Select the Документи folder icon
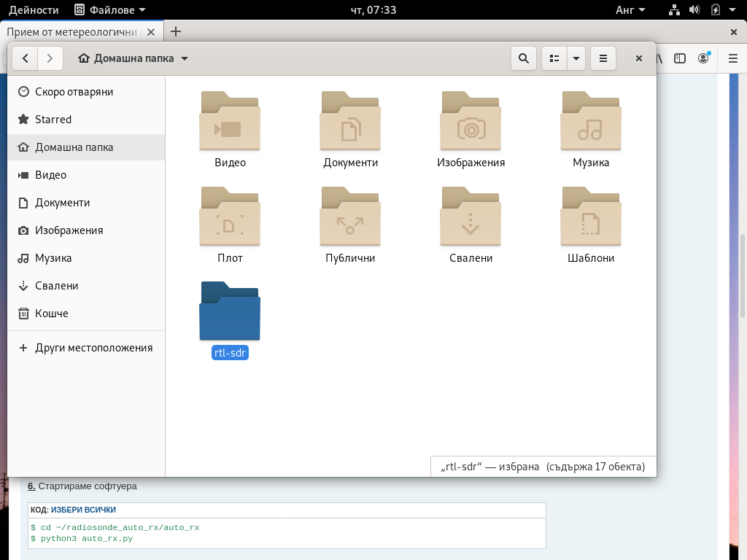This screenshot has height=560, width=747. [350, 121]
